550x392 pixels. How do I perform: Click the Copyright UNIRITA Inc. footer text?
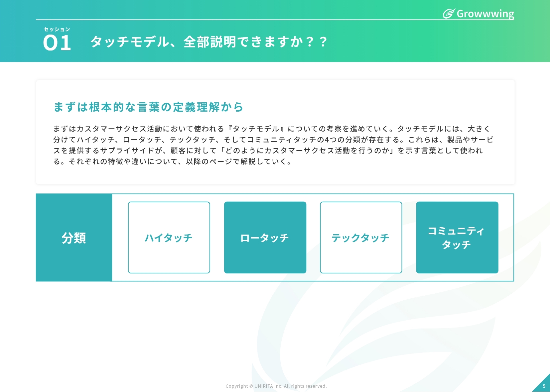(276, 386)
